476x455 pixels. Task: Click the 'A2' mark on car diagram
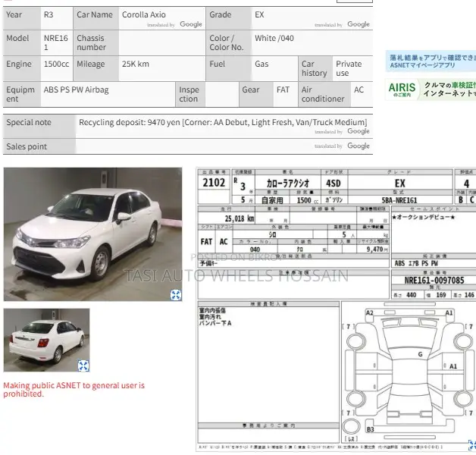click(x=369, y=313)
